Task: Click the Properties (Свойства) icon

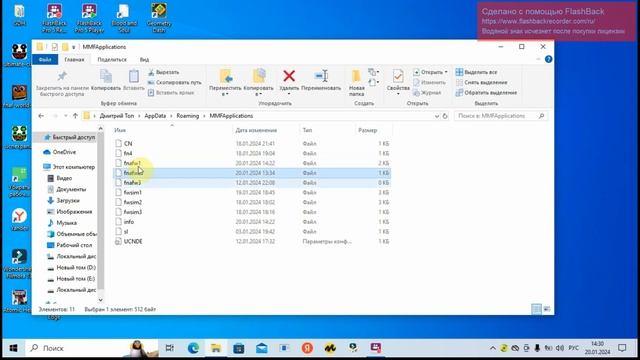Action: [x=398, y=76]
